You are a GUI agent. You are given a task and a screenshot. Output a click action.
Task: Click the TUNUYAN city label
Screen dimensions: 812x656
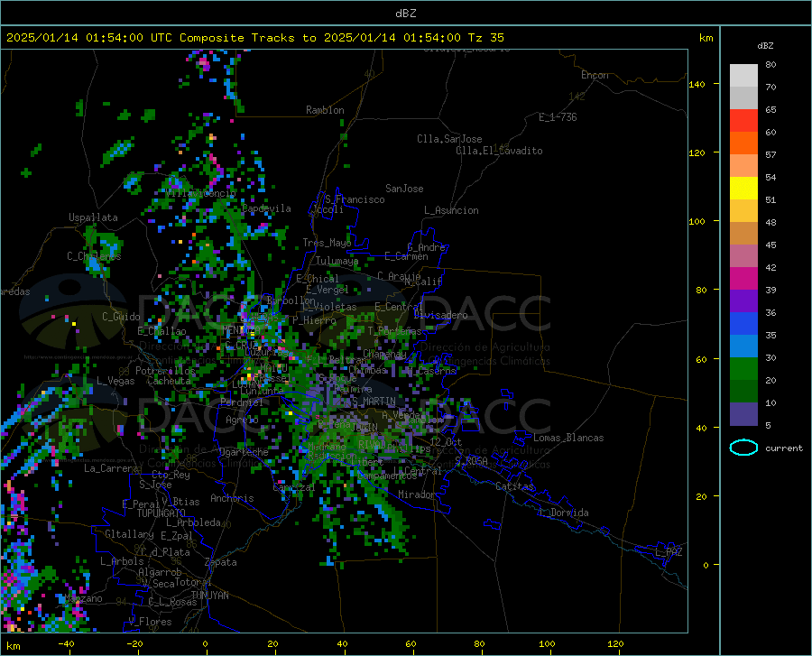pyautogui.click(x=209, y=595)
